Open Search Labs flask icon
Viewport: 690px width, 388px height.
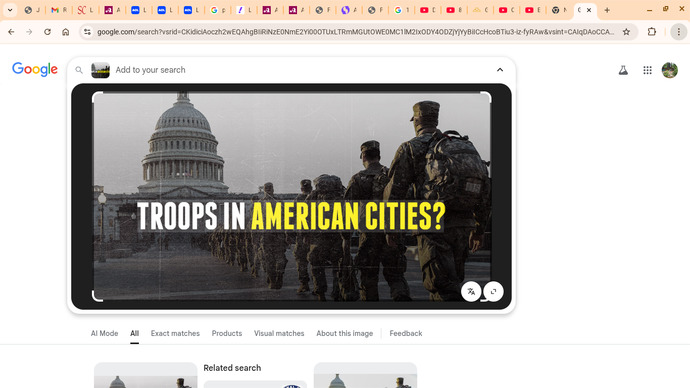pos(623,70)
